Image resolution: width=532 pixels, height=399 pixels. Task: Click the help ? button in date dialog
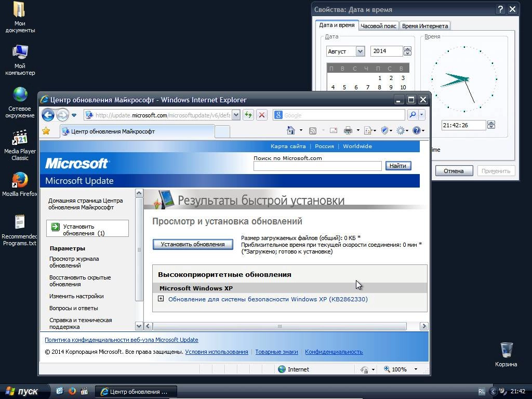pos(500,9)
